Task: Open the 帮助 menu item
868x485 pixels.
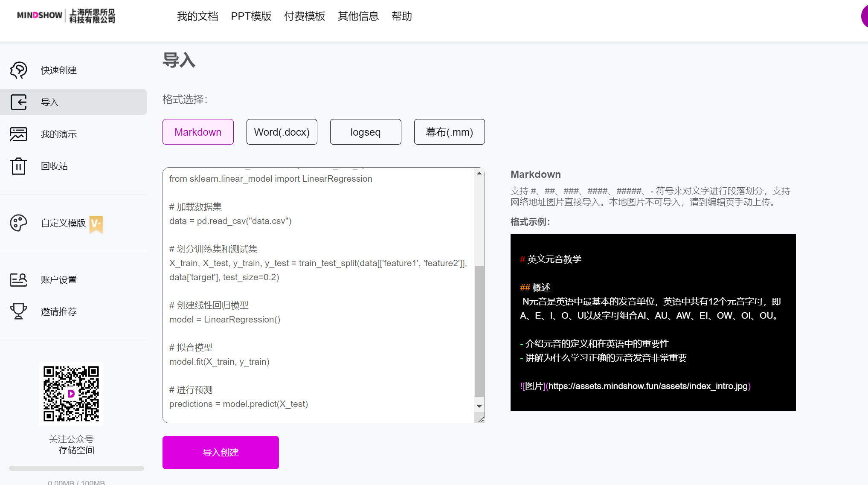Action: point(401,16)
